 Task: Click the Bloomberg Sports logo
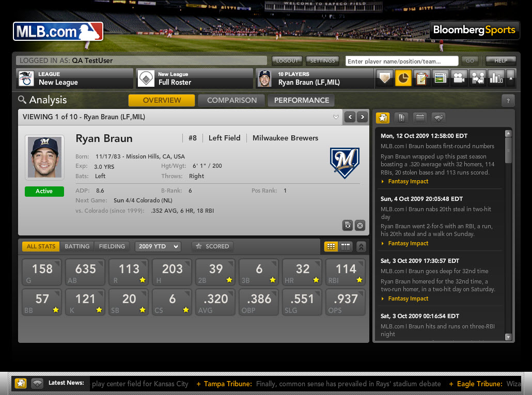tap(474, 30)
